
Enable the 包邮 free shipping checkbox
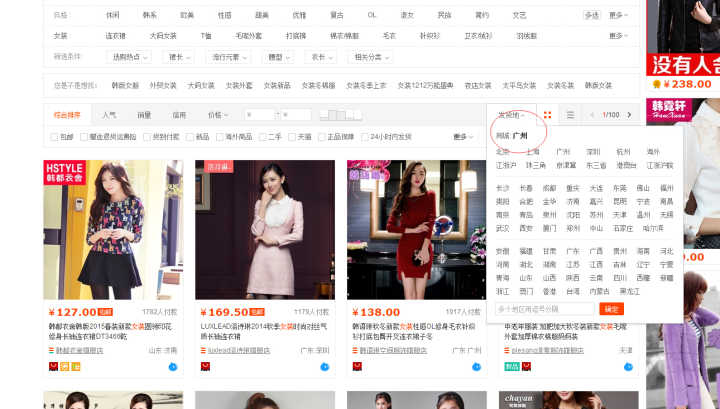click(x=56, y=136)
